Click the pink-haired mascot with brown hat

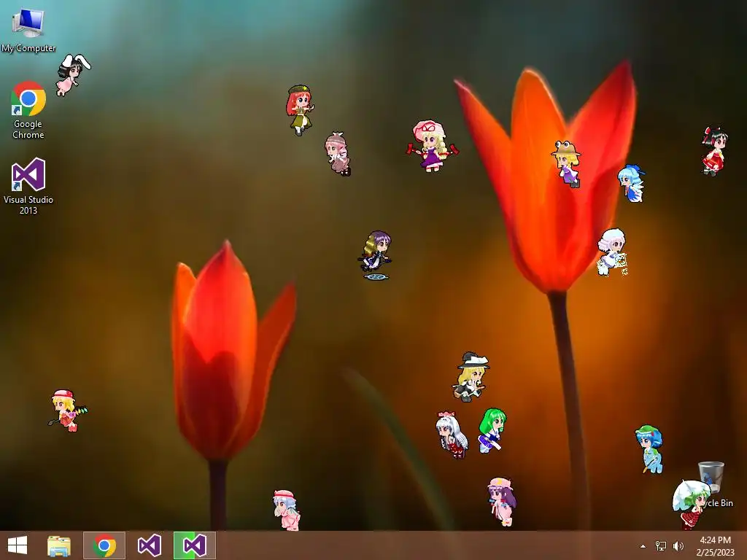pyautogui.click(x=338, y=154)
